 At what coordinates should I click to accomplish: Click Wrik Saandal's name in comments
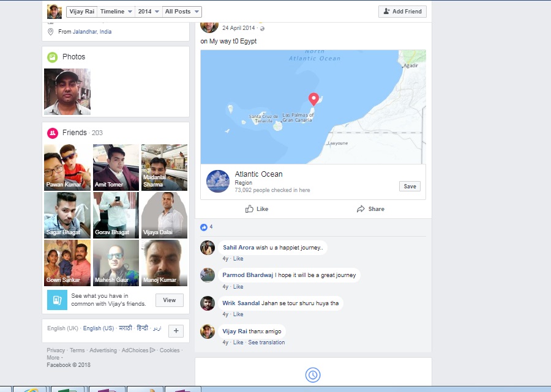coord(241,303)
